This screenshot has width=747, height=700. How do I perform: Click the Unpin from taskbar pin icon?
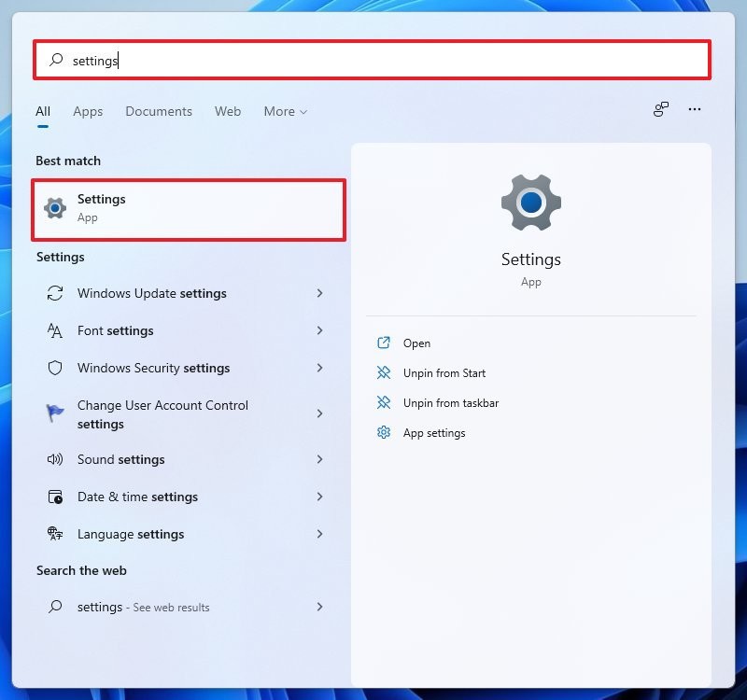tap(384, 402)
